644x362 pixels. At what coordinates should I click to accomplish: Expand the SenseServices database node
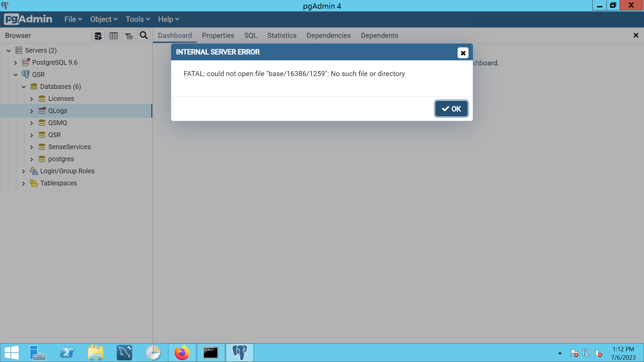pyautogui.click(x=32, y=147)
